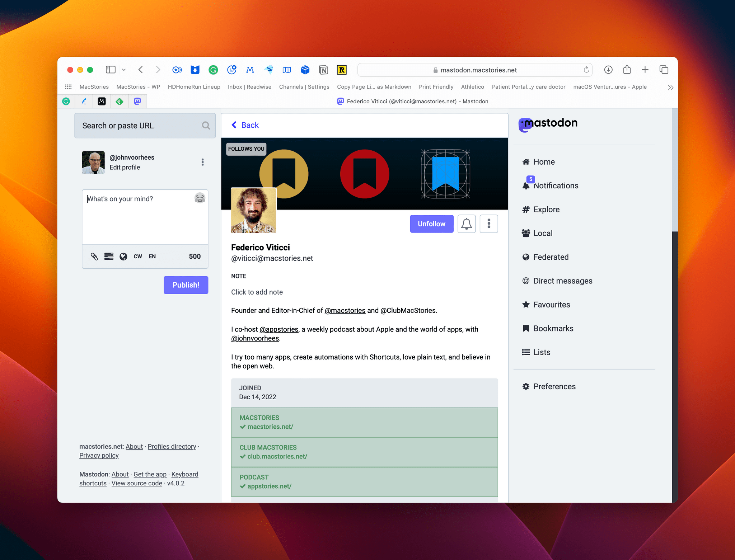The width and height of the screenshot is (735, 560).
Task: Open the Share menu icon
Action: pos(627,69)
